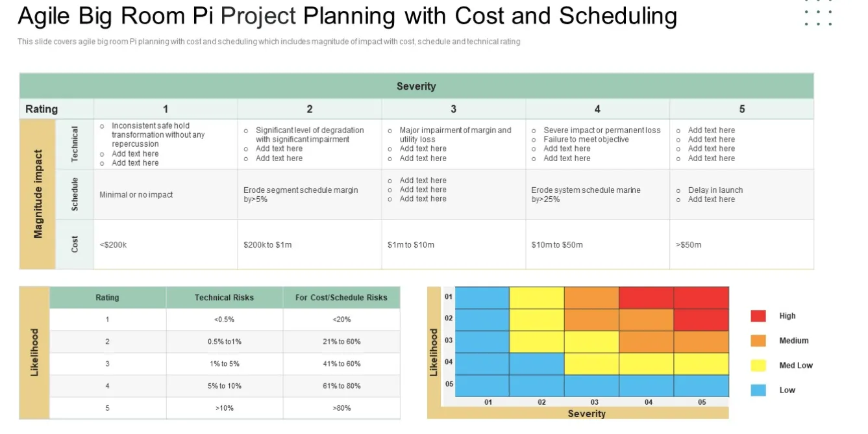Click the '>$50m' cost cell

coord(741,244)
